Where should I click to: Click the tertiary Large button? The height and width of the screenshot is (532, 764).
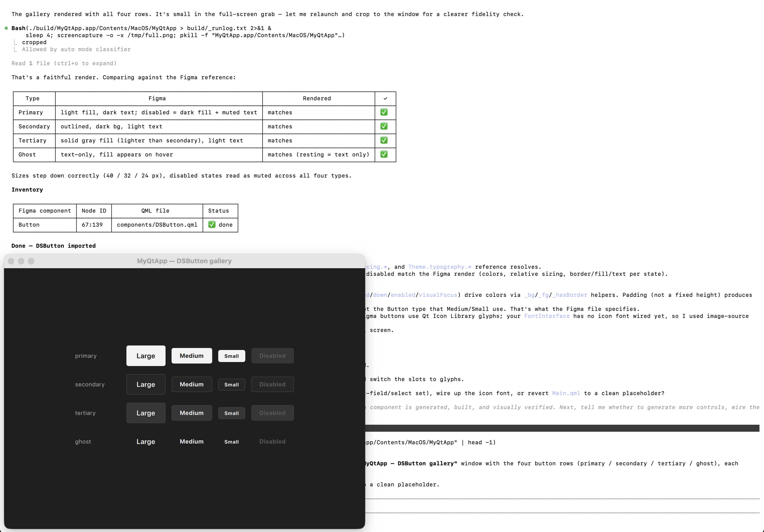146,413
